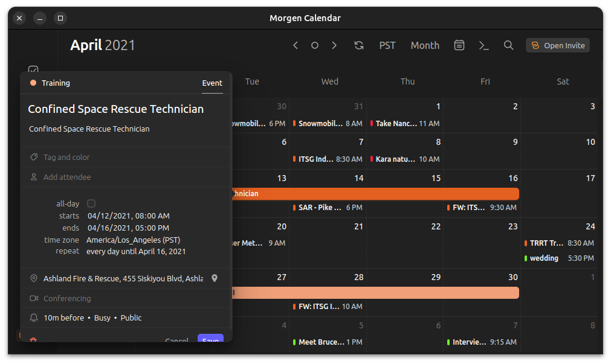Change the 10m before reminder

pos(63,318)
